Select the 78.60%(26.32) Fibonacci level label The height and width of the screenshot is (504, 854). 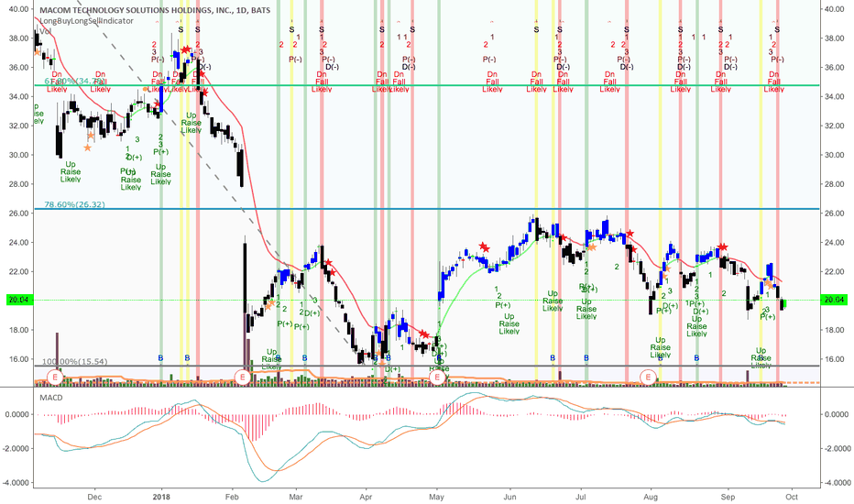coord(74,204)
